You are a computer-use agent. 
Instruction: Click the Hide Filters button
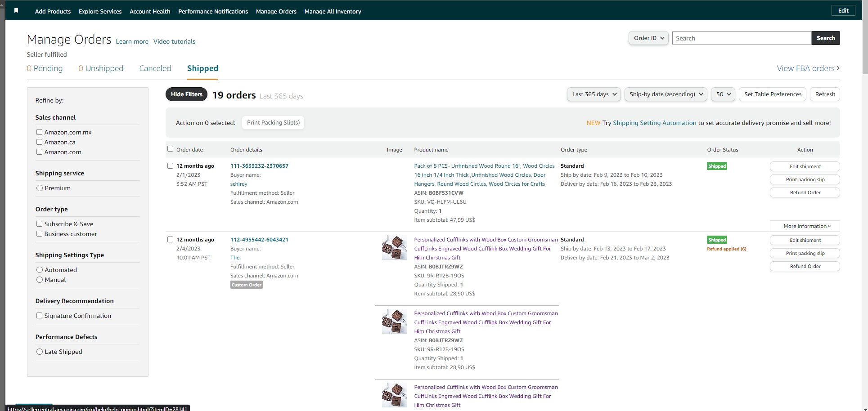(x=186, y=94)
